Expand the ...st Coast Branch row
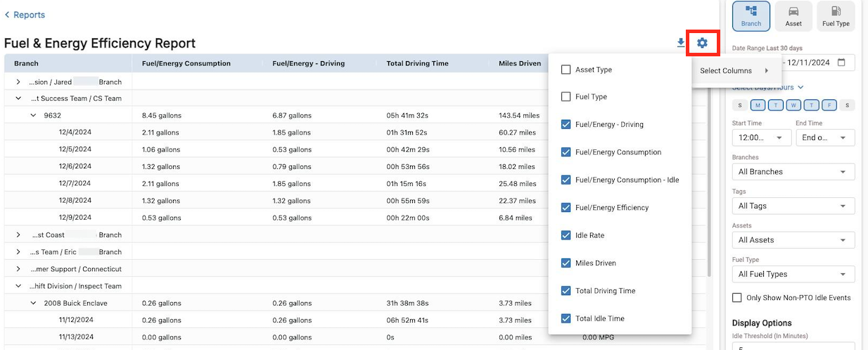Viewport: 868px width, 350px height. pos(19,235)
